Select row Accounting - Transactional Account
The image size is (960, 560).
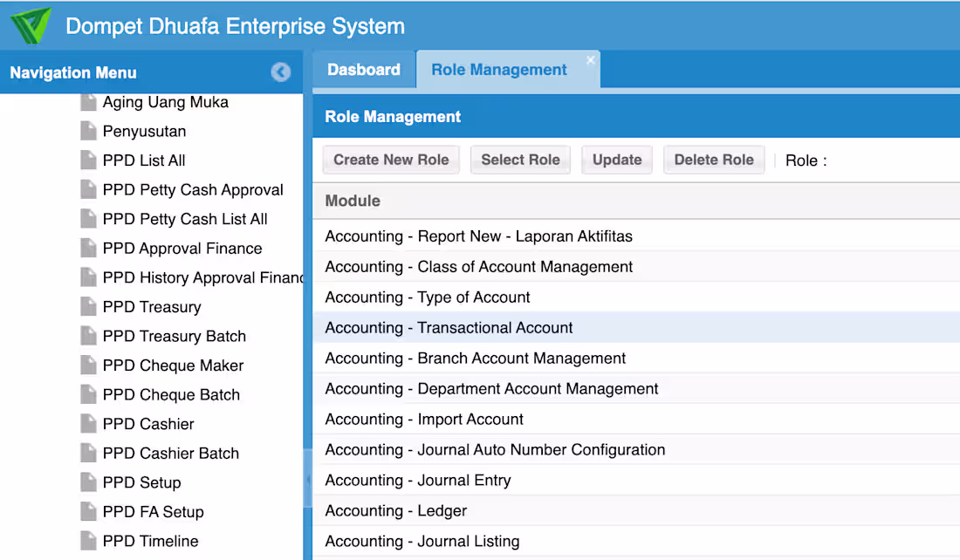pos(636,327)
